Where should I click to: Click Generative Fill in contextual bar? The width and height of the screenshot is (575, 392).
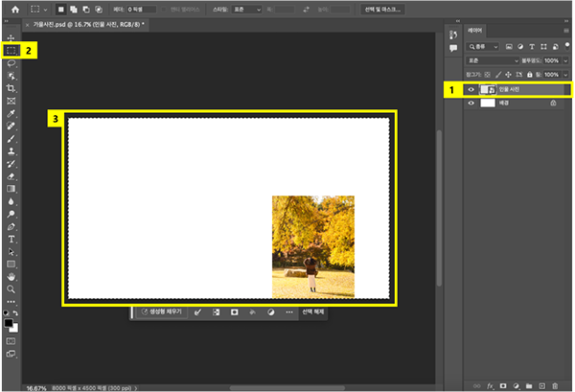(x=162, y=311)
